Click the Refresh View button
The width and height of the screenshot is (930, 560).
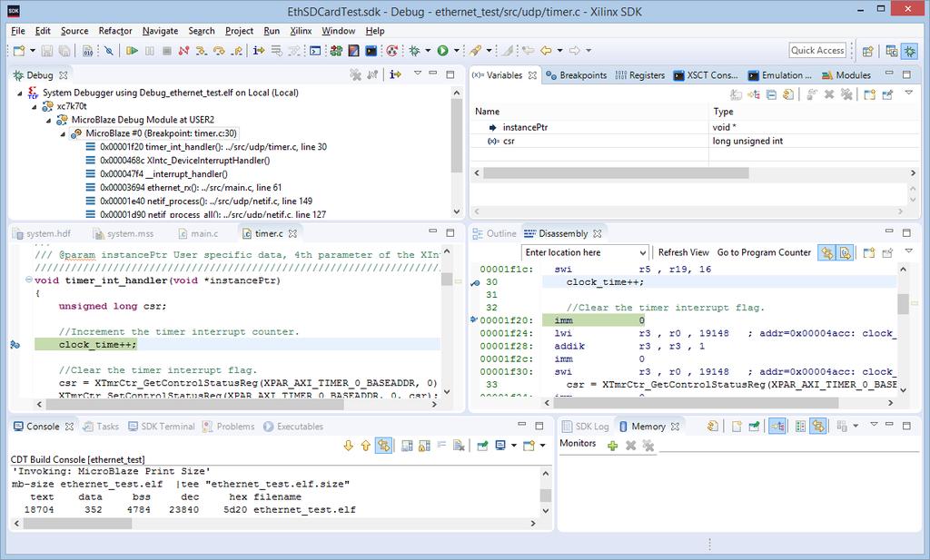point(683,252)
